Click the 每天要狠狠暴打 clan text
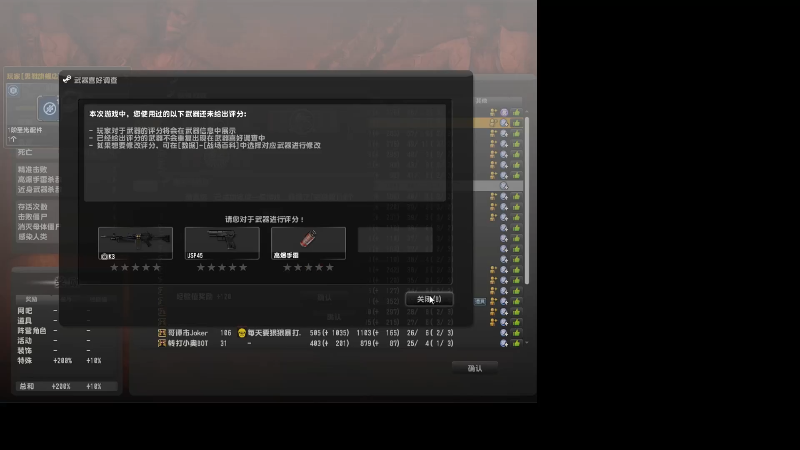The height and width of the screenshot is (450, 800). tap(274, 333)
